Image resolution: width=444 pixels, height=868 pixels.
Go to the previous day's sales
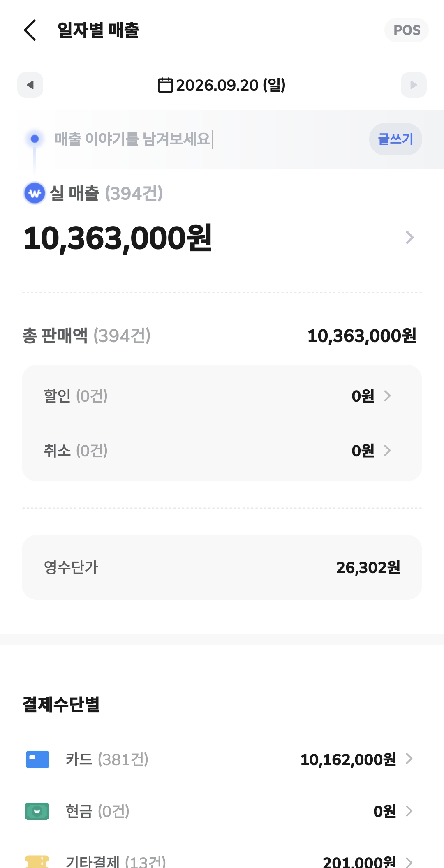point(30,85)
